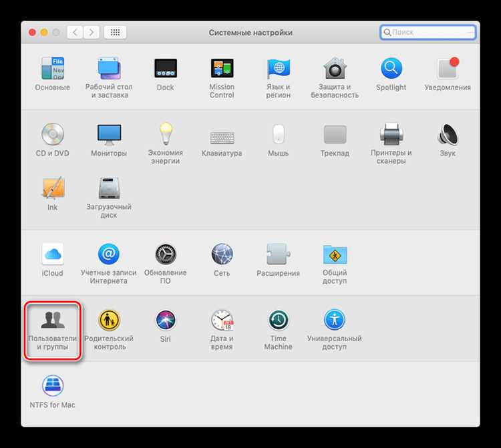Click the Поиск search field

(x=428, y=32)
